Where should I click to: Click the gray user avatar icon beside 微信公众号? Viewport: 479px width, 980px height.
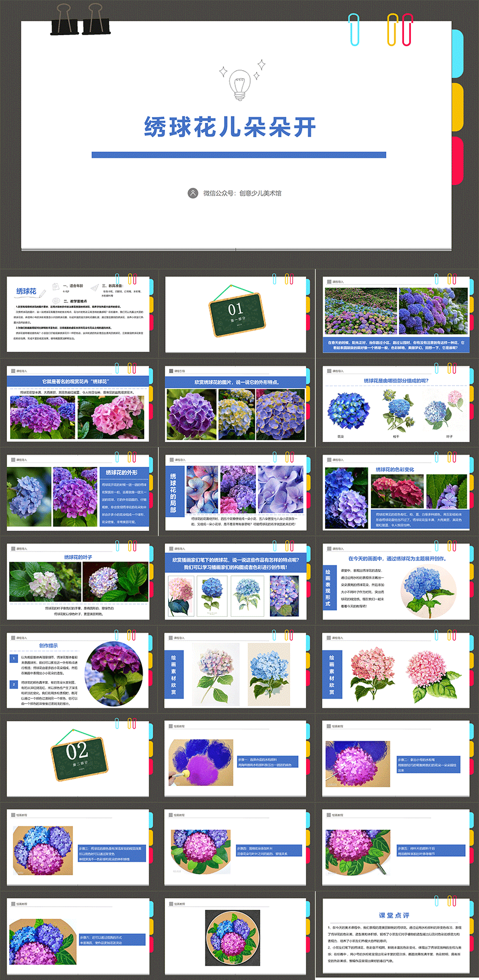193,193
